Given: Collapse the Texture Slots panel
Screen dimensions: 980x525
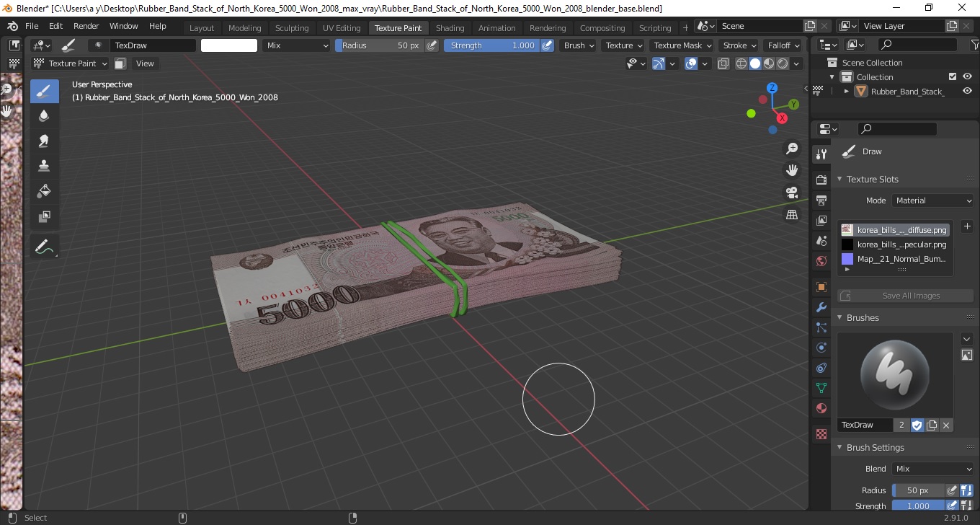Looking at the screenshot, I should coord(839,179).
